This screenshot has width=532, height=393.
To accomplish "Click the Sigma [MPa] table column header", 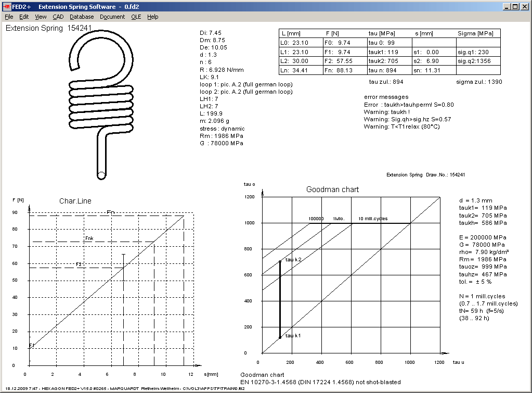I will [475, 33].
